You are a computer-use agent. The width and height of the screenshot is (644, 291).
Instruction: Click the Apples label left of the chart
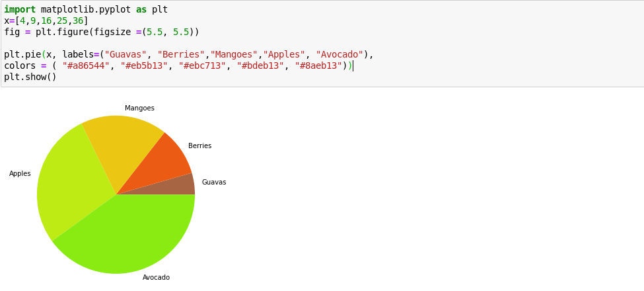(x=20, y=174)
